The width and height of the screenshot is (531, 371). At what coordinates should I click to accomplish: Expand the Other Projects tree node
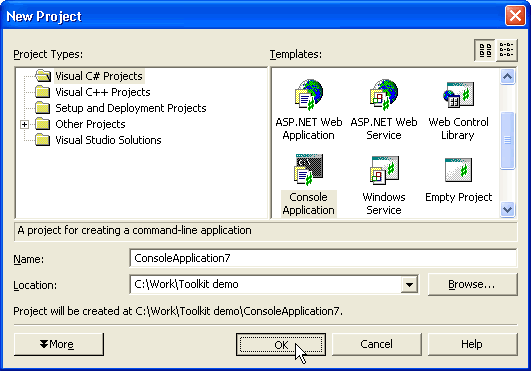click(x=24, y=124)
